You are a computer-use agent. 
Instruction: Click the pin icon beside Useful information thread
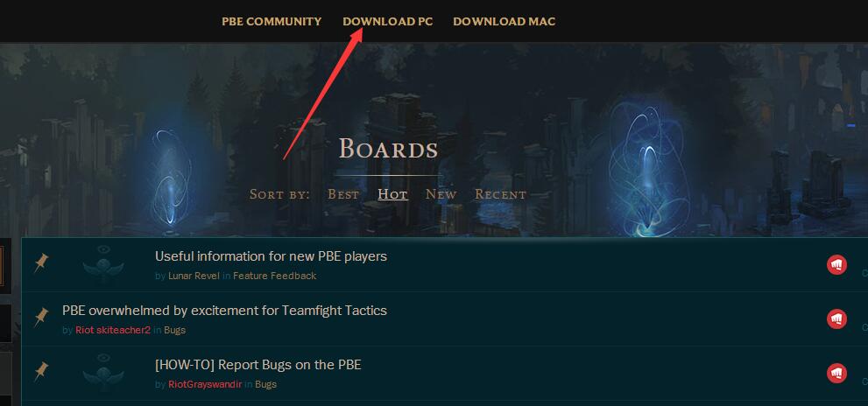(x=41, y=262)
